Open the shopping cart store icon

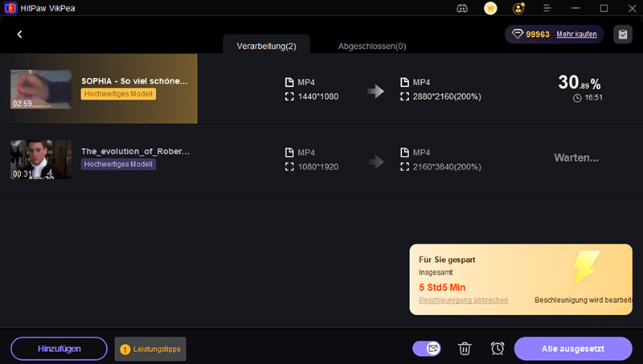click(490, 8)
